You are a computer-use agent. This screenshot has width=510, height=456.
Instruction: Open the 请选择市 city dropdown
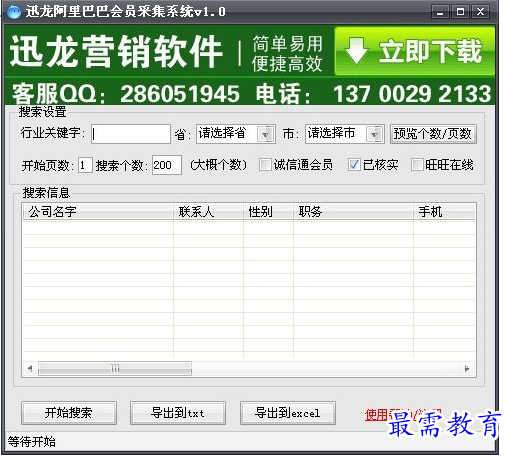[x=345, y=134]
